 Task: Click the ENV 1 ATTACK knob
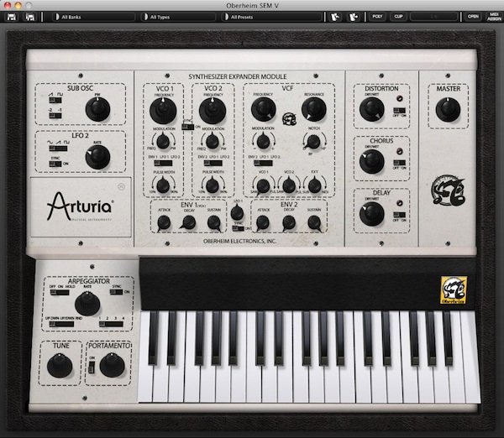(x=164, y=222)
